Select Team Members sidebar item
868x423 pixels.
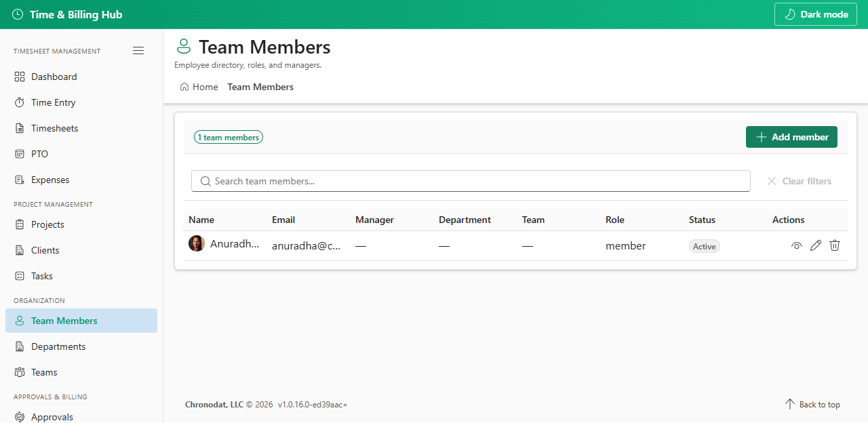pos(81,321)
